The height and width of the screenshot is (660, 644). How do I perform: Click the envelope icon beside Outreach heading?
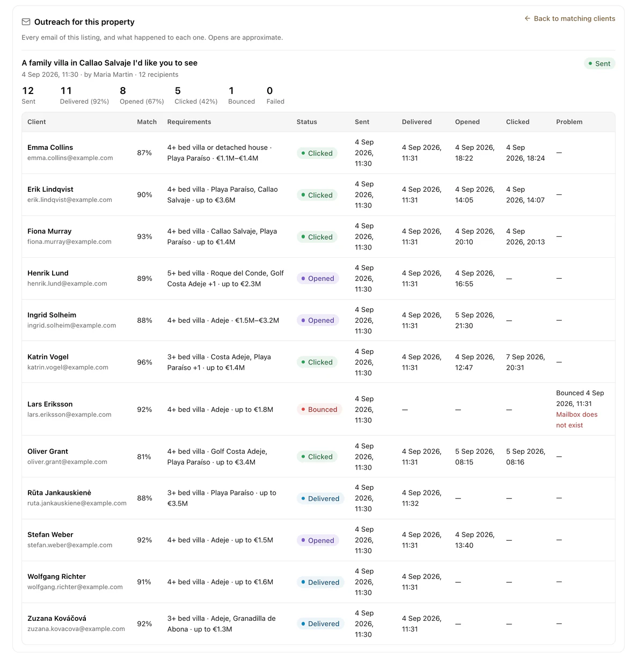[26, 22]
